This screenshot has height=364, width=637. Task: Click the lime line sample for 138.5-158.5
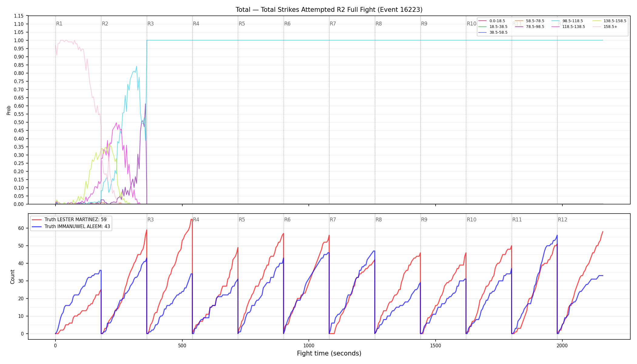click(x=596, y=21)
